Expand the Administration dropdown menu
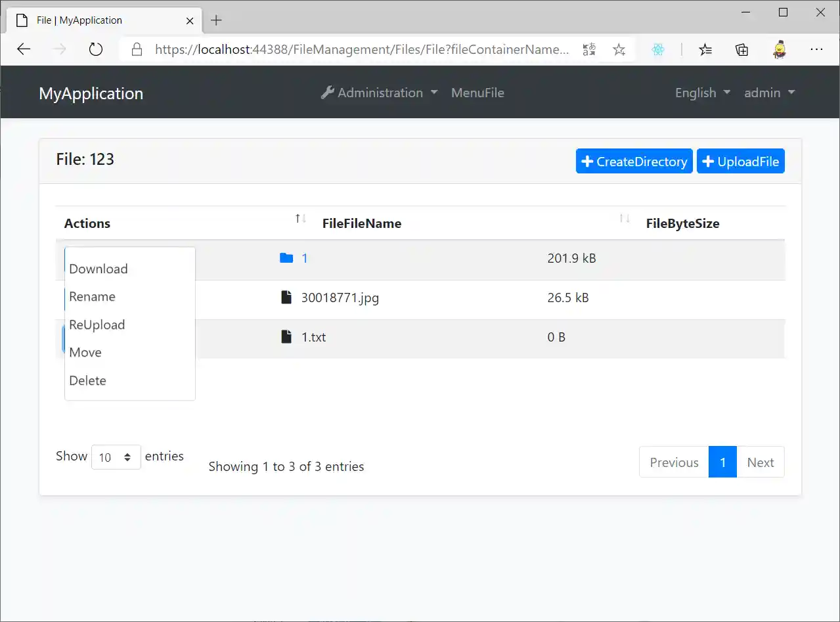840x622 pixels. tap(380, 93)
